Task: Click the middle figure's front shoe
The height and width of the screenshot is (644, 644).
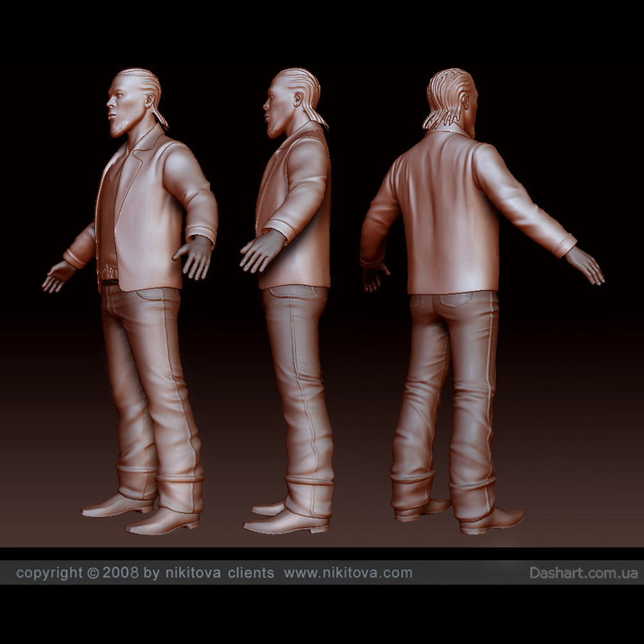Action: 283,523
